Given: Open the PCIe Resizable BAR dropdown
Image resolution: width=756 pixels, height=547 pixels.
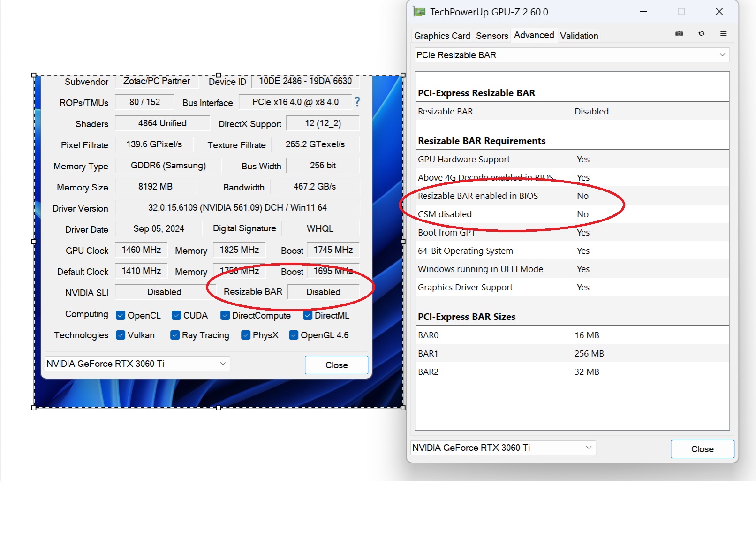Looking at the screenshot, I should click(571, 55).
